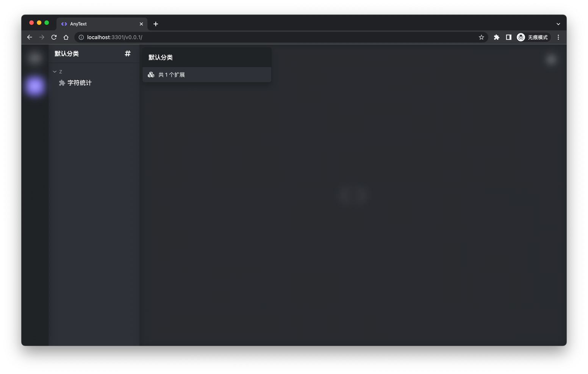Screen dimensions: 588x374
Task: Open the 无痕模式 incognito profile
Action: click(x=533, y=37)
